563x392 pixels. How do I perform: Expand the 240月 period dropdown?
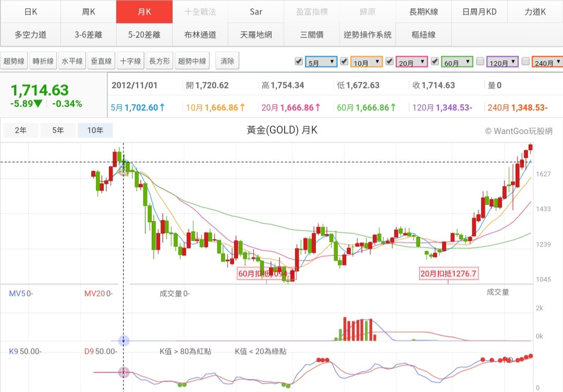pyautogui.click(x=547, y=63)
